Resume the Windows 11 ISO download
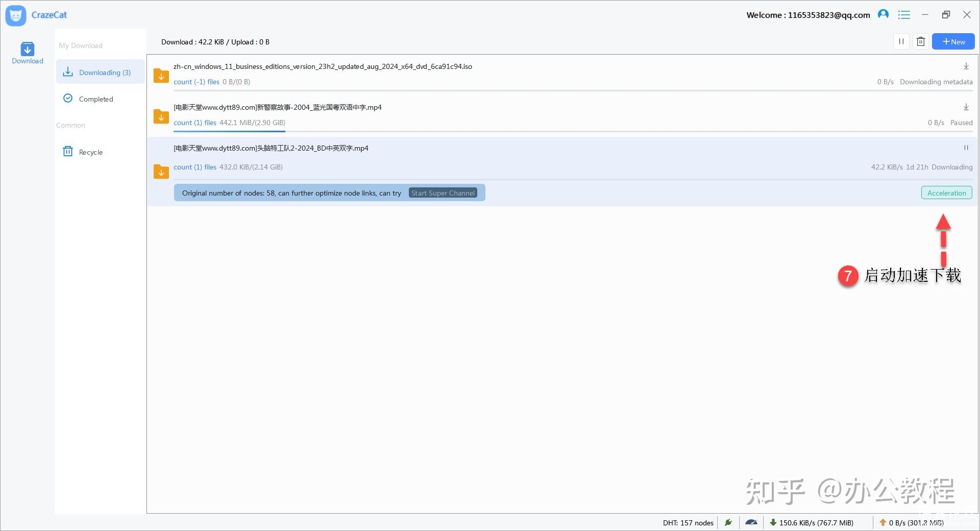The image size is (980, 531). pyautogui.click(x=966, y=66)
